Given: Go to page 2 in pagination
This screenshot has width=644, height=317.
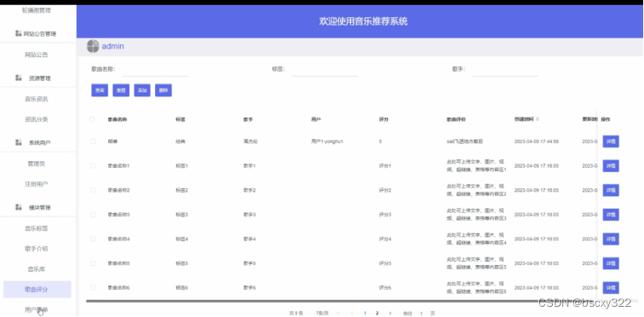Looking at the screenshot, I should point(377,313).
